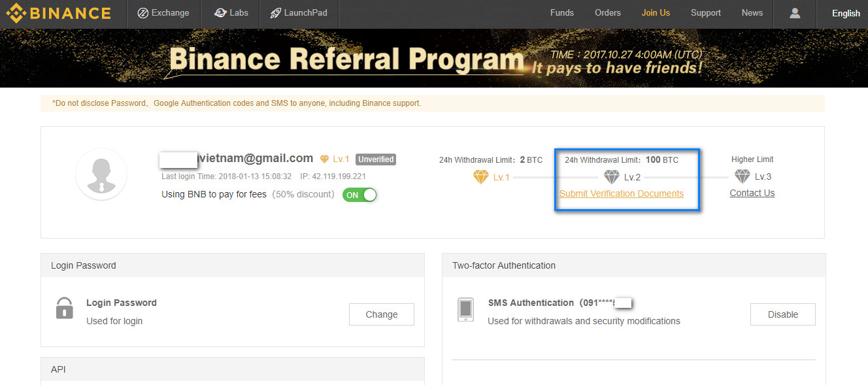Click the Login Password lock icon
Viewport: 868px width, 385px height.
[x=64, y=309]
